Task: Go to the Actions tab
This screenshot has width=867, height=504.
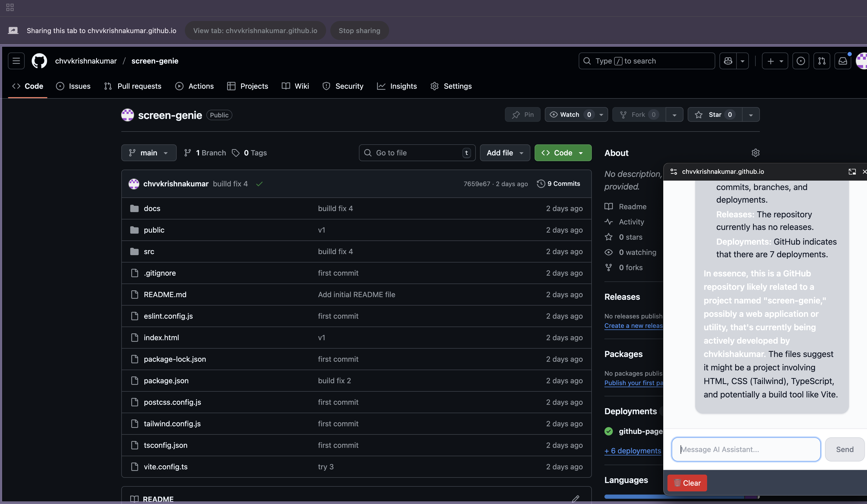Action: (x=194, y=86)
